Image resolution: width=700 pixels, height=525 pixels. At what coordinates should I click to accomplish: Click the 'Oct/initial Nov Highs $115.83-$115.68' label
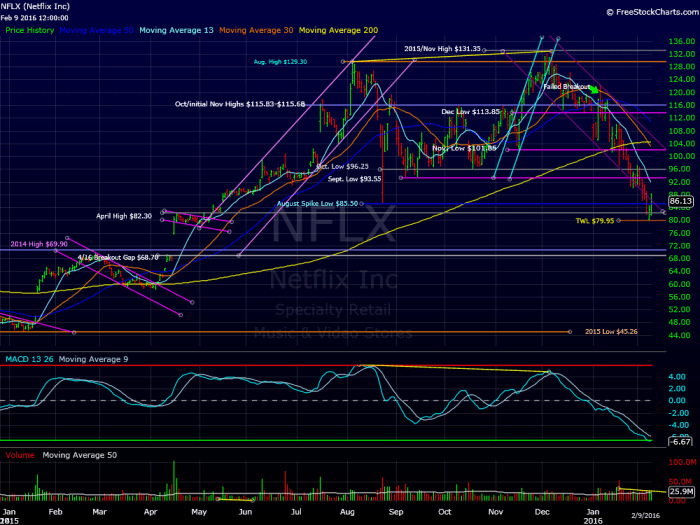240,104
